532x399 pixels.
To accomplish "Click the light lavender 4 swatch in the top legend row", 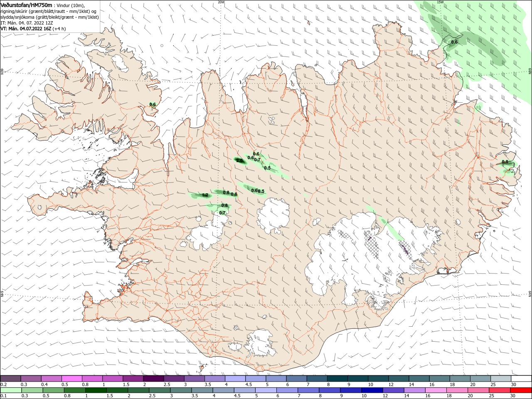I will (x=235, y=379).
